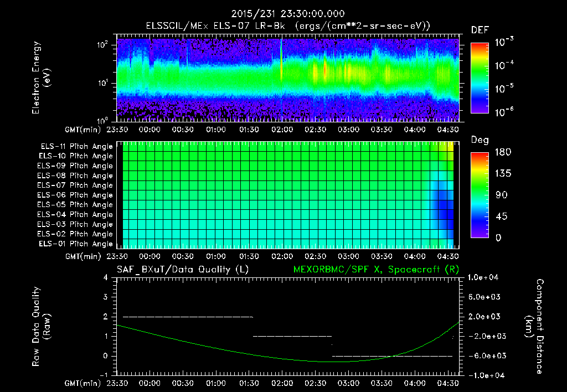Image resolution: width=567 pixels, height=392 pixels.
Task: Click the Raw Data Quality (Raw) axis label
Action: click(41, 327)
